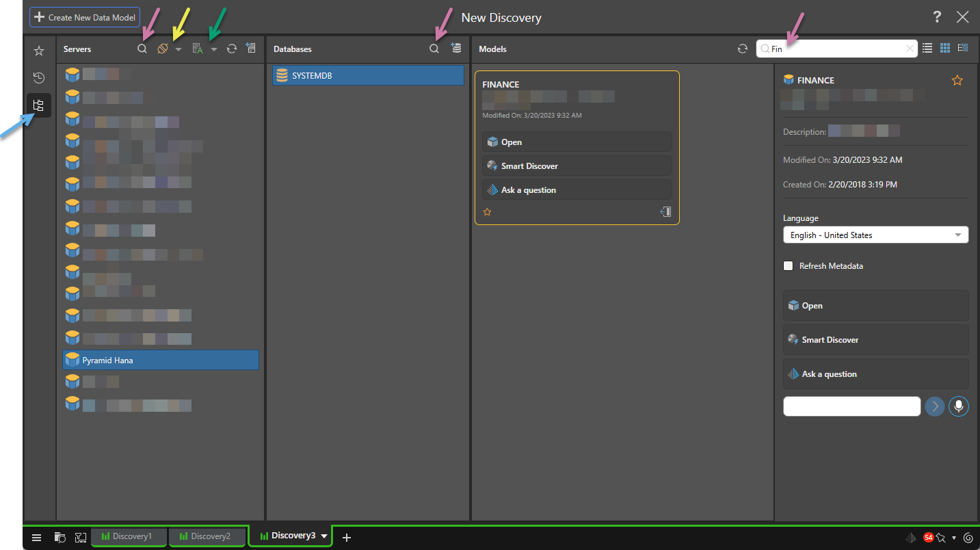This screenshot has height=550, width=980.
Task: Favorite FINANCE model via card star
Action: coord(488,212)
